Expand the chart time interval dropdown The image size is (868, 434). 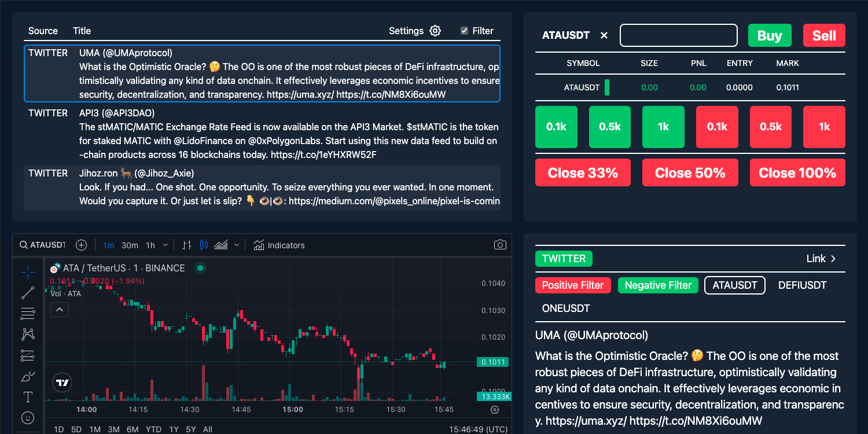click(166, 245)
